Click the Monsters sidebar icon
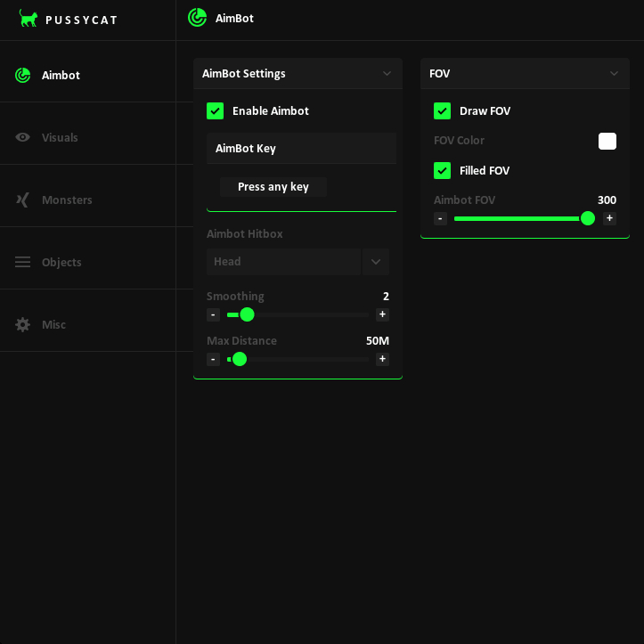Screen dimensions: 644x644 (x=23, y=200)
